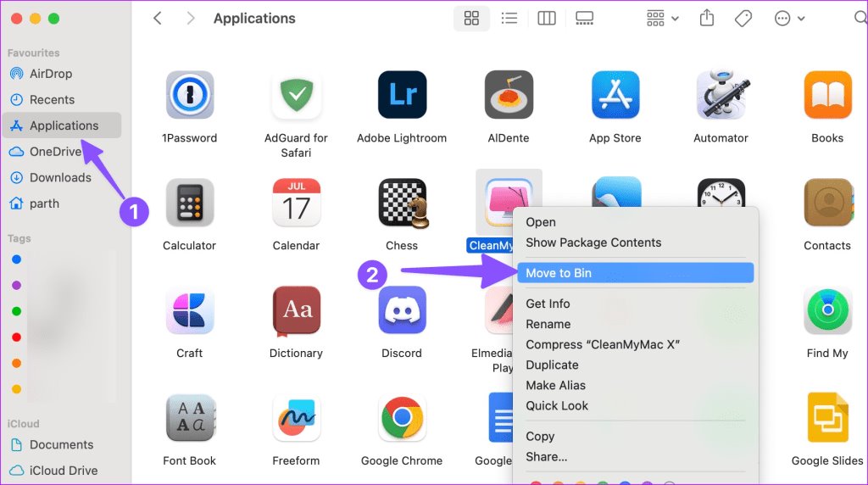Select the Adobe Lightroom app icon

402,95
